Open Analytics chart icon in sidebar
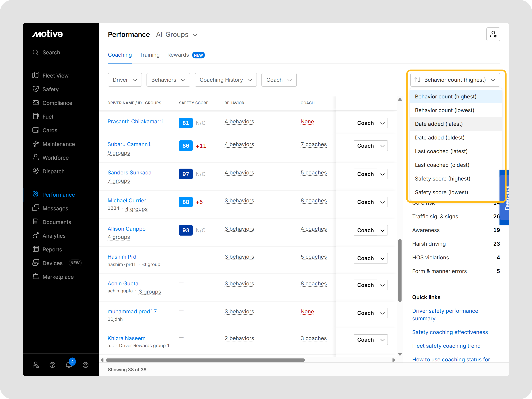The height and width of the screenshot is (399, 532). click(x=36, y=235)
